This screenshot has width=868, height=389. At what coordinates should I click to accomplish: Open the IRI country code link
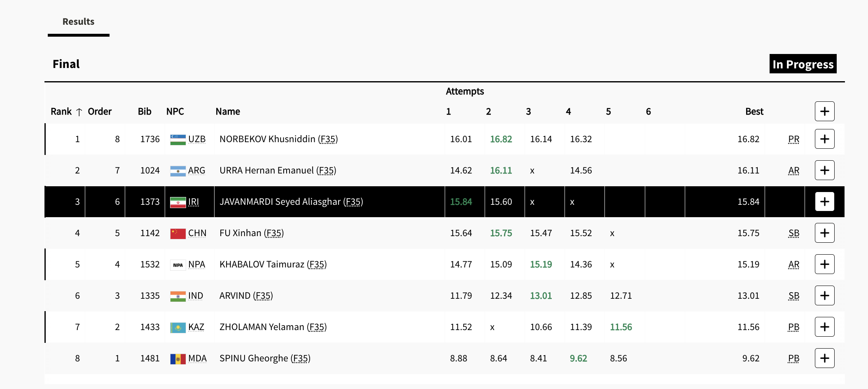tap(194, 202)
